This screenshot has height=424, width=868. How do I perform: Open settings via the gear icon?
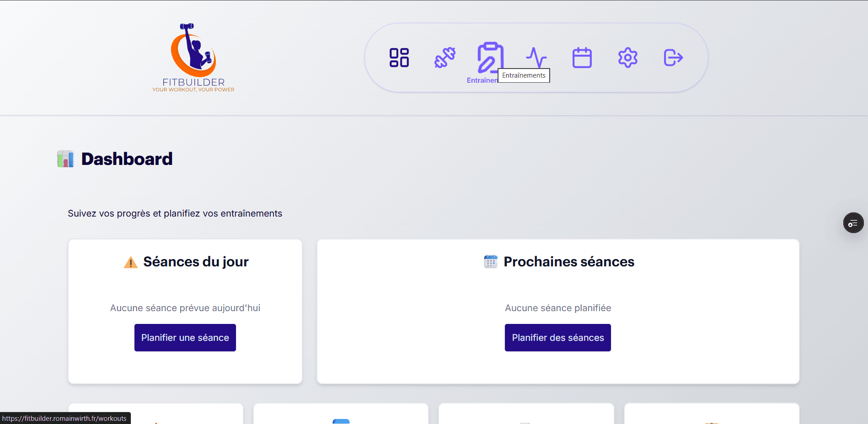(x=627, y=58)
